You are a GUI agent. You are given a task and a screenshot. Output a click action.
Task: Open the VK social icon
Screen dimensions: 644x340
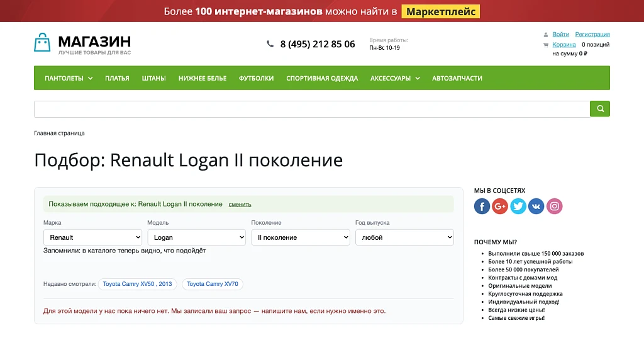click(536, 207)
